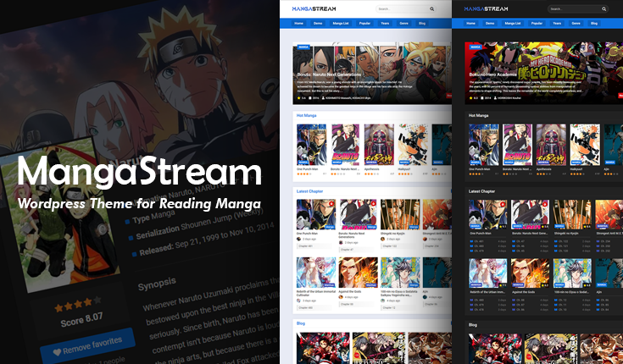The image size is (623, 364).
Task: Open Manga List in the light theme navigation
Action: pos(341,24)
